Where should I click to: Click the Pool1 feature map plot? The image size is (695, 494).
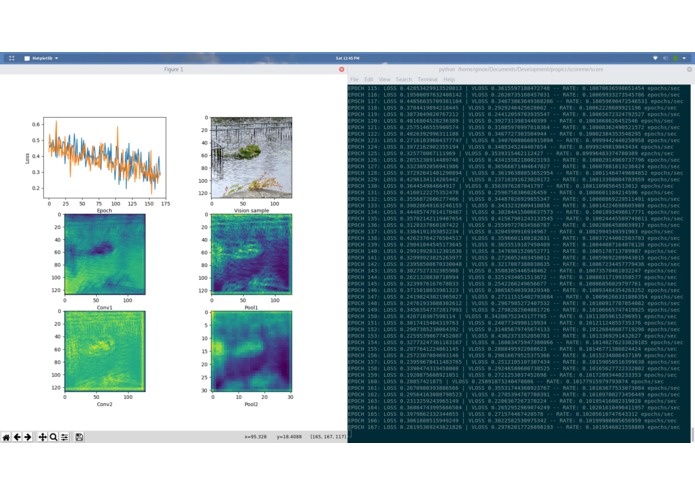[252, 254]
